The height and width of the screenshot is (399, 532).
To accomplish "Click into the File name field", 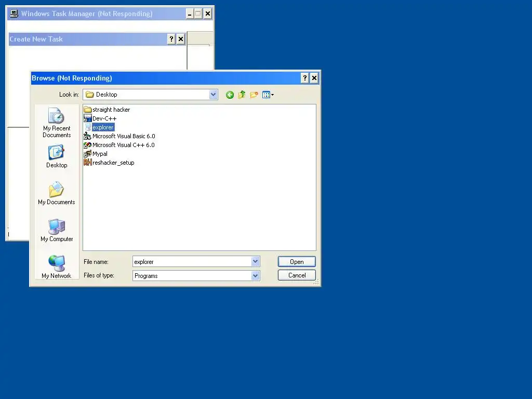I will point(192,262).
